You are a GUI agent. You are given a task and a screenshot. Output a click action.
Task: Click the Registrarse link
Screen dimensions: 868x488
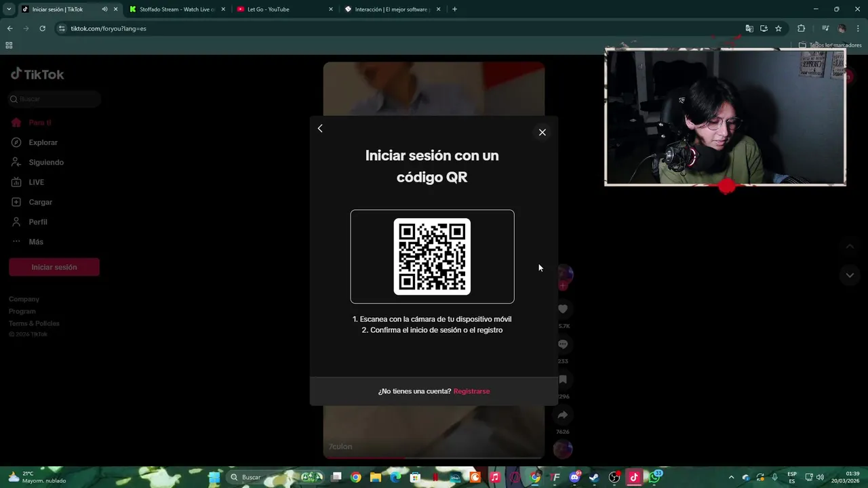tap(471, 391)
